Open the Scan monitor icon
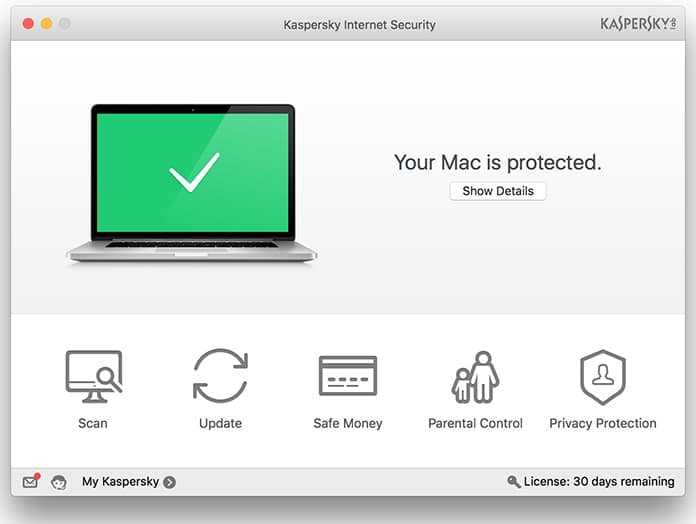This screenshot has width=696, height=524. tap(94, 376)
